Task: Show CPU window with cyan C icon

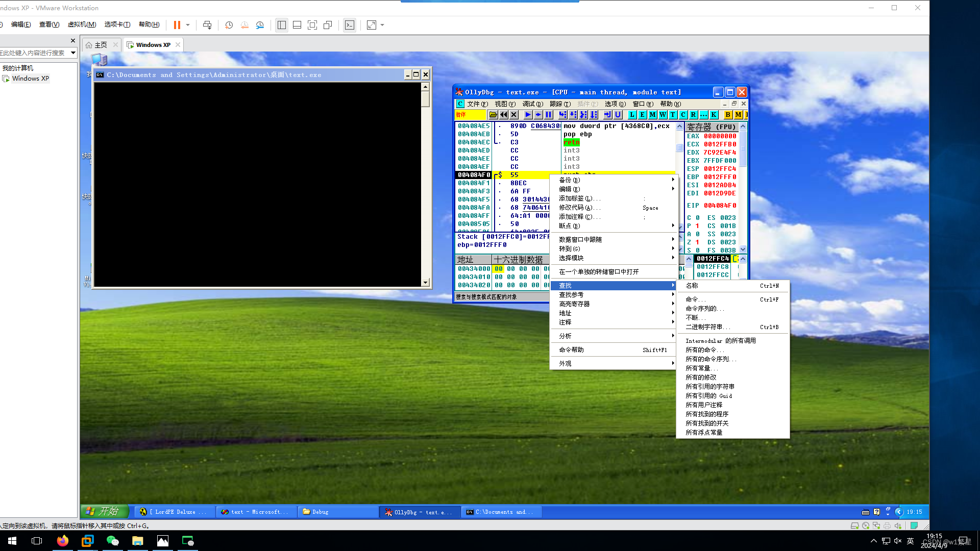Action: [683, 115]
